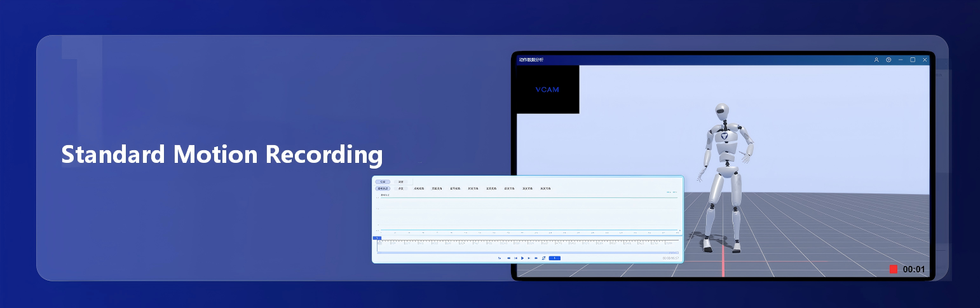Click the blue playback speed box
980x308 pixels.
pos(554,258)
